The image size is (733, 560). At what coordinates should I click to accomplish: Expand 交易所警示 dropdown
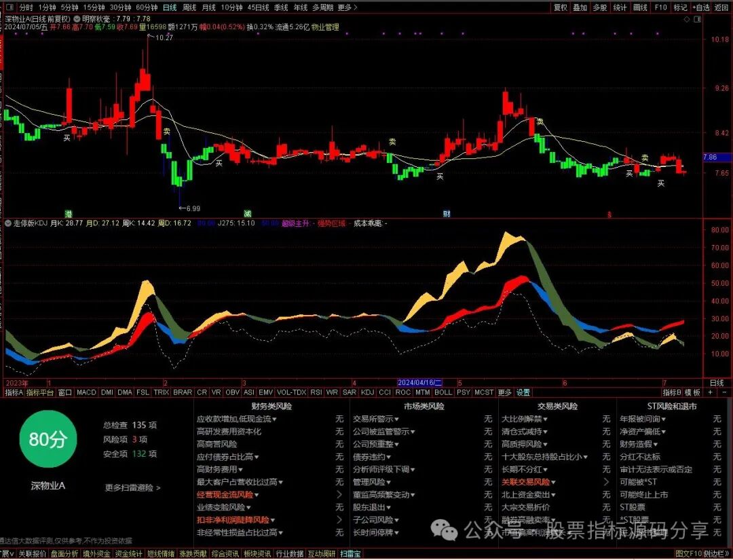click(376, 419)
